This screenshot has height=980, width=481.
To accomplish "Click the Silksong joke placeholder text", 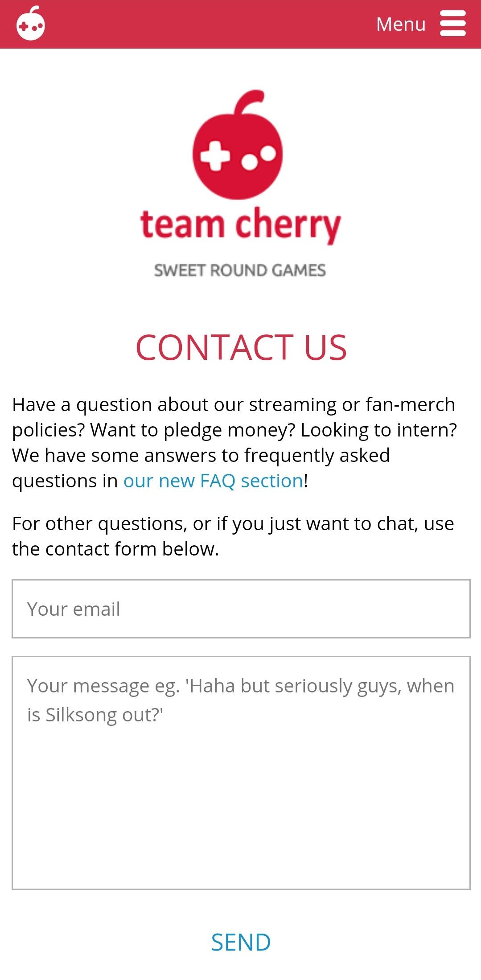I will pos(241,698).
